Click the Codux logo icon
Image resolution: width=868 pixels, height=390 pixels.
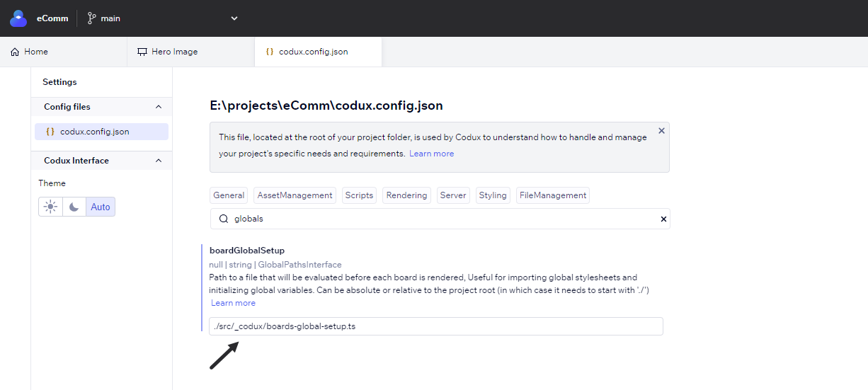[x=18, y=18]
